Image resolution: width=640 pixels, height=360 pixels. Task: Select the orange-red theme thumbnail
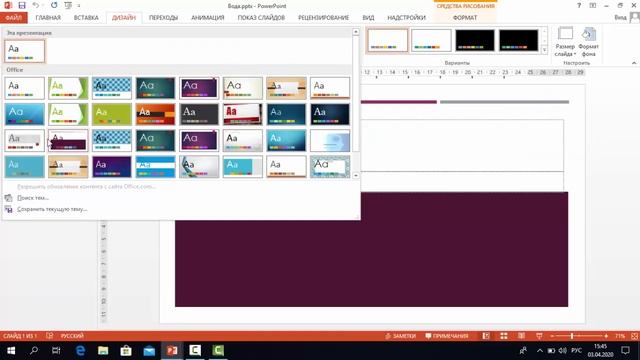click(x=156, y=114)
